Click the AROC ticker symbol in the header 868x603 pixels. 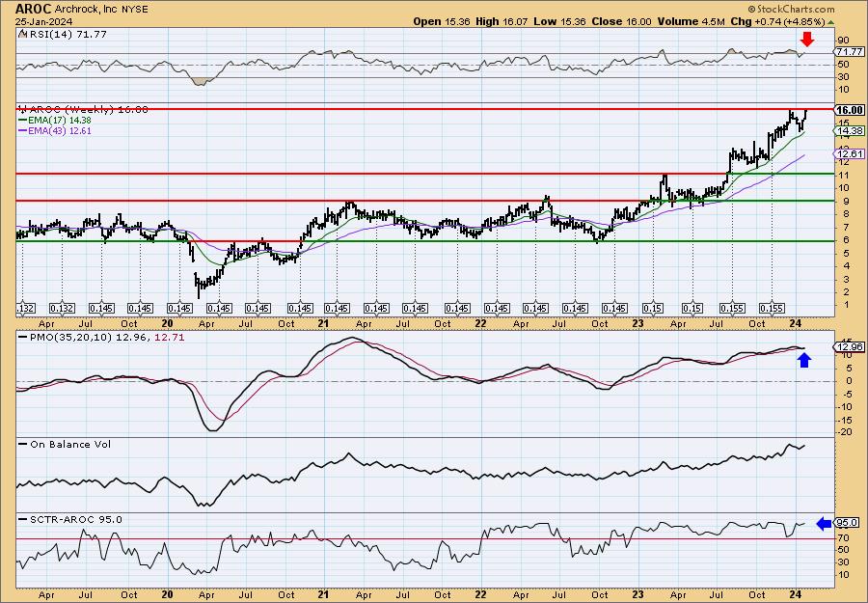(x=33, y=9)
